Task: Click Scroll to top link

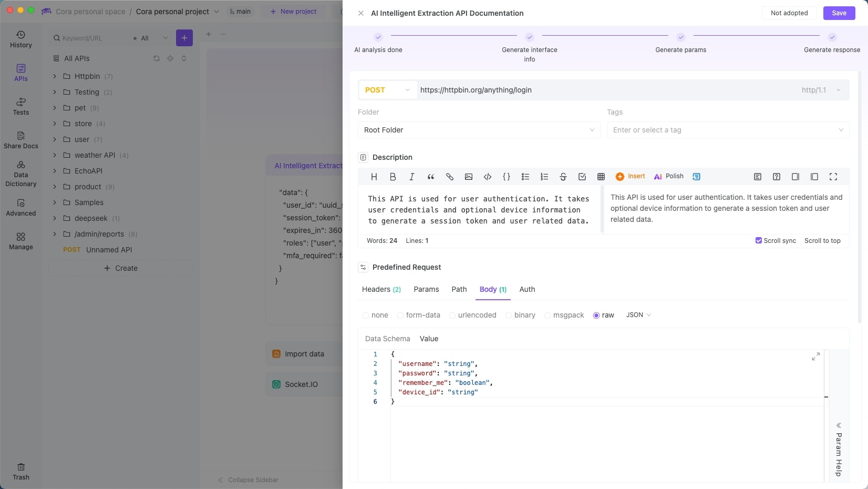Action: 822,241
